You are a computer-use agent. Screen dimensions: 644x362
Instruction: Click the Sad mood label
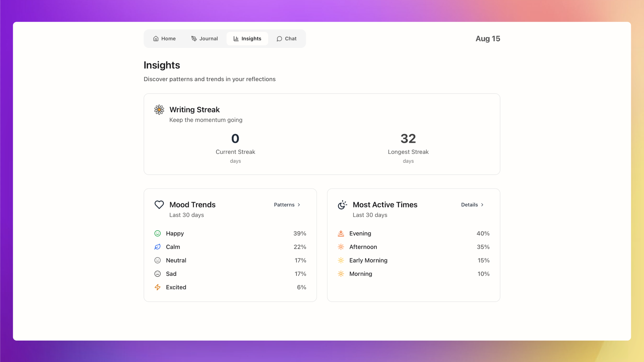point(171,274)
